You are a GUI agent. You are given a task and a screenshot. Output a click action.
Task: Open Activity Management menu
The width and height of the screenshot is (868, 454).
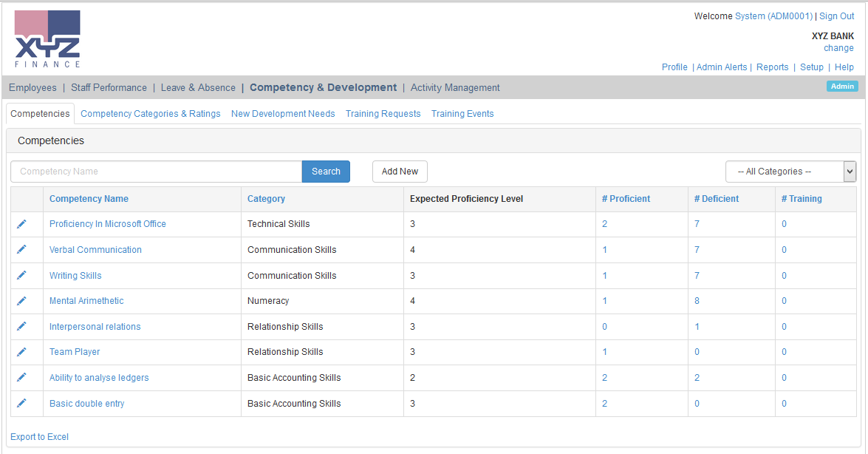(455, 87)
